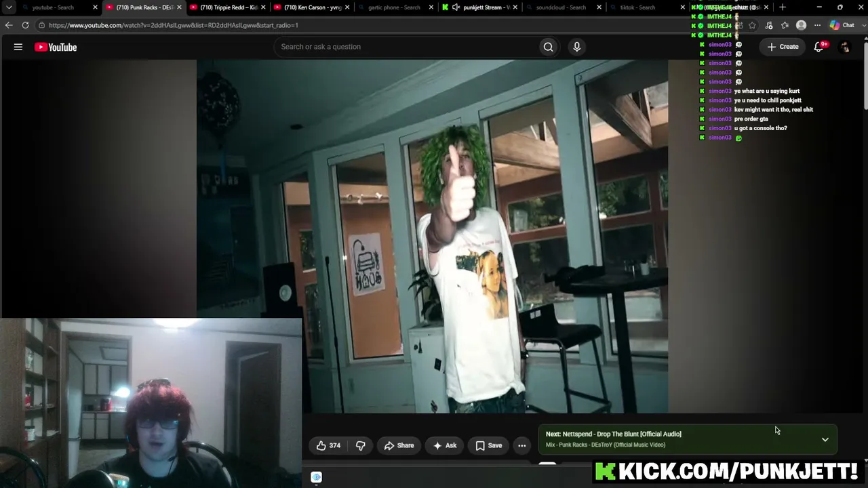
Task: Click 'Next: Nettspend - Drop The Blunt' title
Action: pyautogui.click(x=614, y=434)
